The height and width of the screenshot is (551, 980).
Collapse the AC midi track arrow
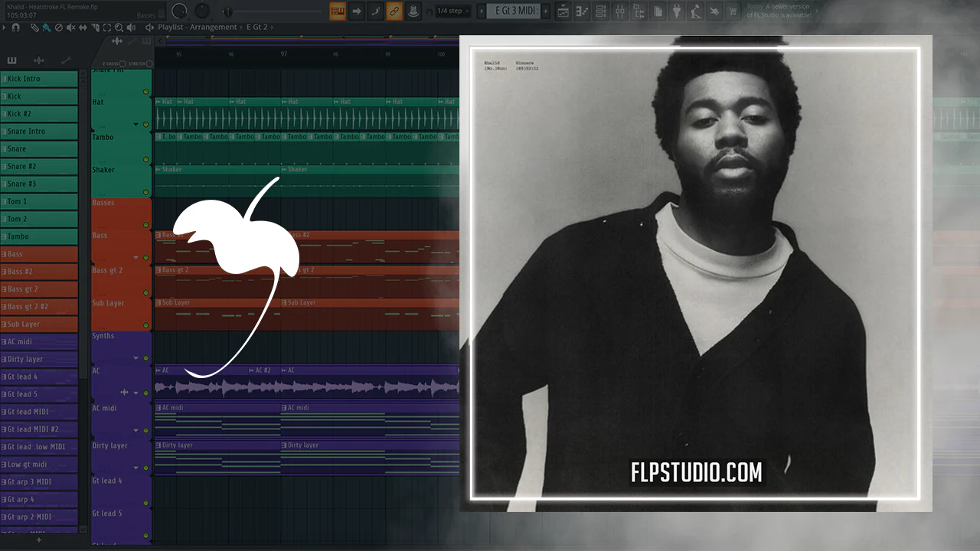pos(136,430)
